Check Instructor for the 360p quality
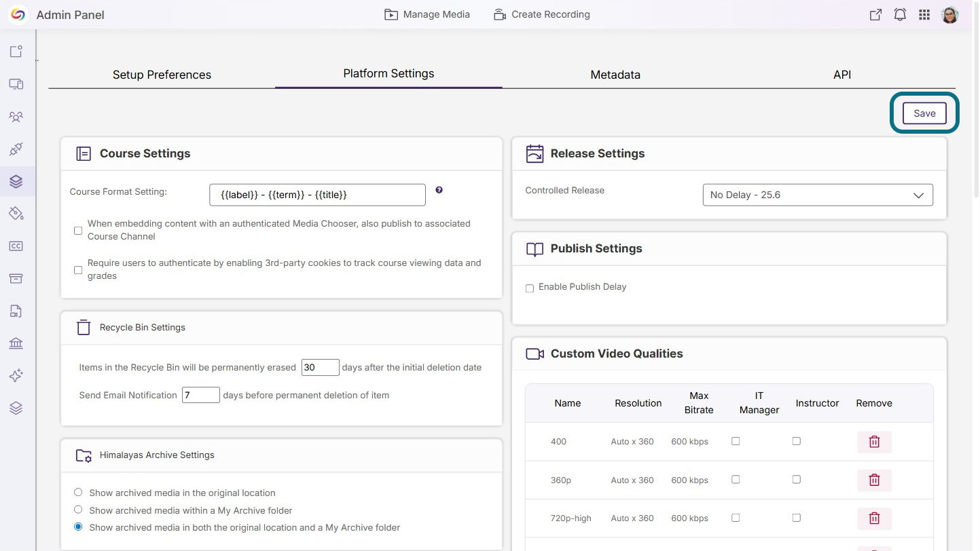The height and width of the screenshot is (551, 980). [797, 479]
